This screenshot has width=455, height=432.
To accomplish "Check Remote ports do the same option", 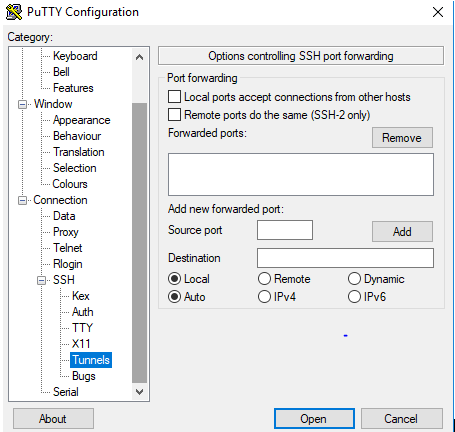I will 175,115.
